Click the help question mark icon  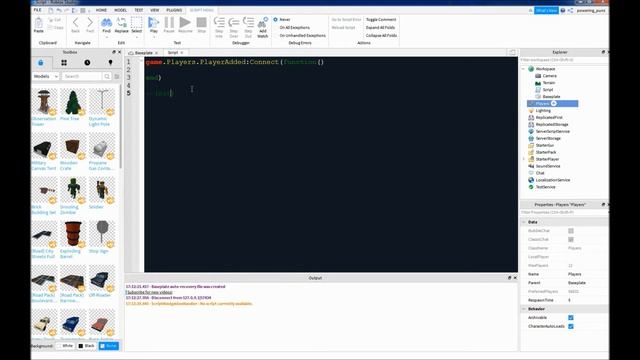click(x=562, y=11)
